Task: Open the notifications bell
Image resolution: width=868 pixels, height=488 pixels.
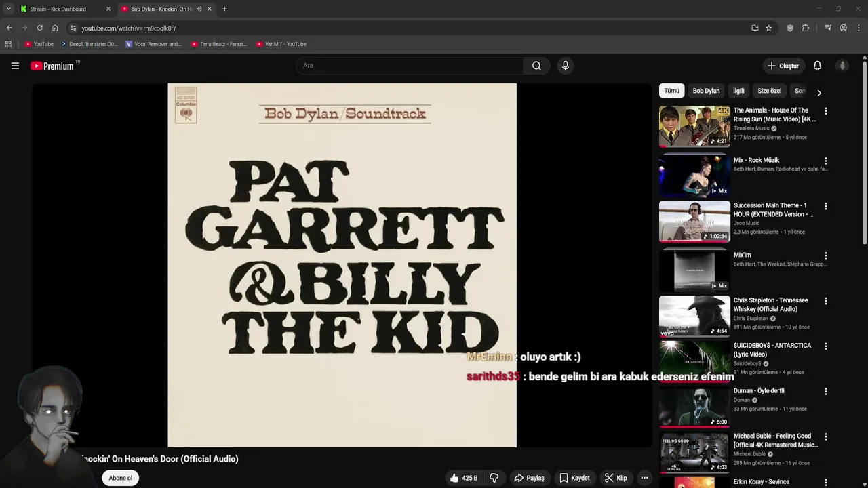Action: pos(817,66)
